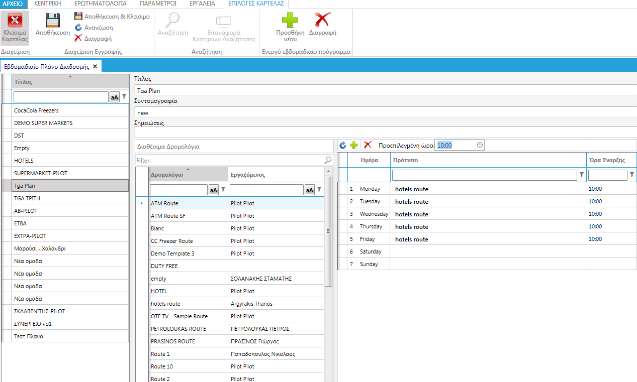Image resolution: width=637 pixels, height=382 pixels.
Task: Click the greyed restore-criteria ribbon icon
Action: pos(223,20)
